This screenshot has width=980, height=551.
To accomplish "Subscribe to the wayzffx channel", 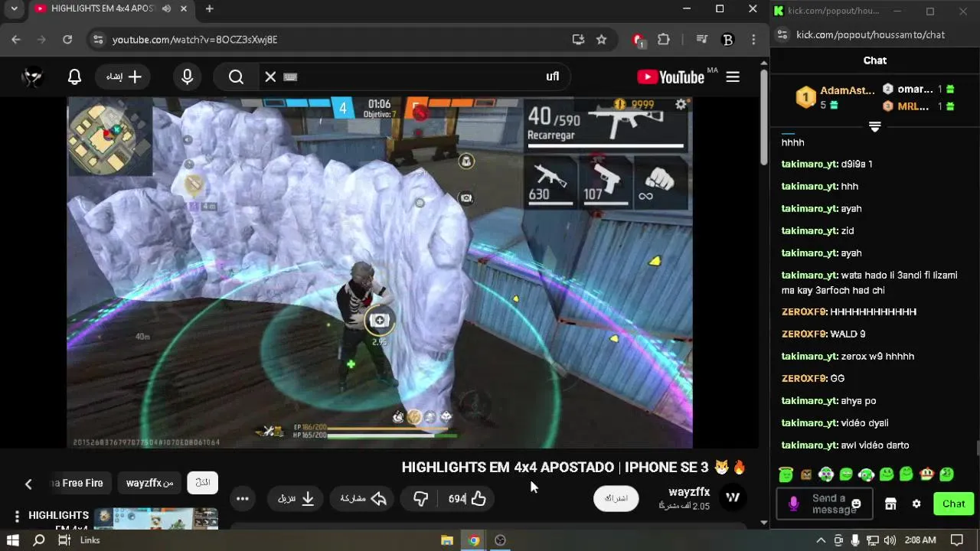I will pyautogui.click(x=616, y=499).
